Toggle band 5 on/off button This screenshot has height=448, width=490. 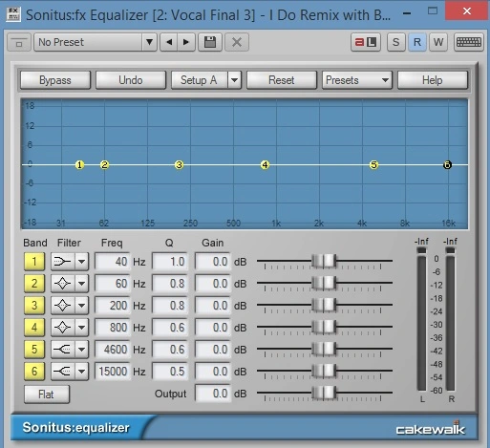click(x=34, y=350)
